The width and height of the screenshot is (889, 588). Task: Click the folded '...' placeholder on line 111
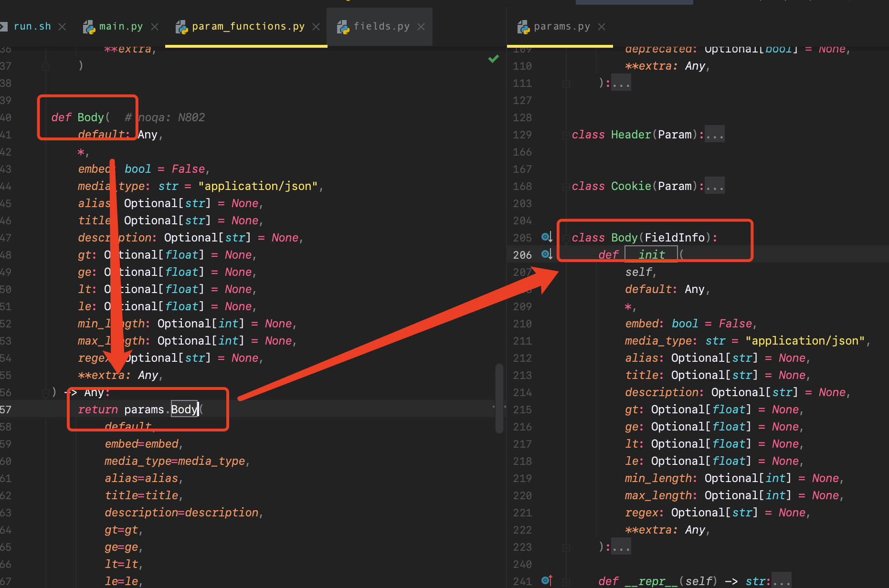621,83
